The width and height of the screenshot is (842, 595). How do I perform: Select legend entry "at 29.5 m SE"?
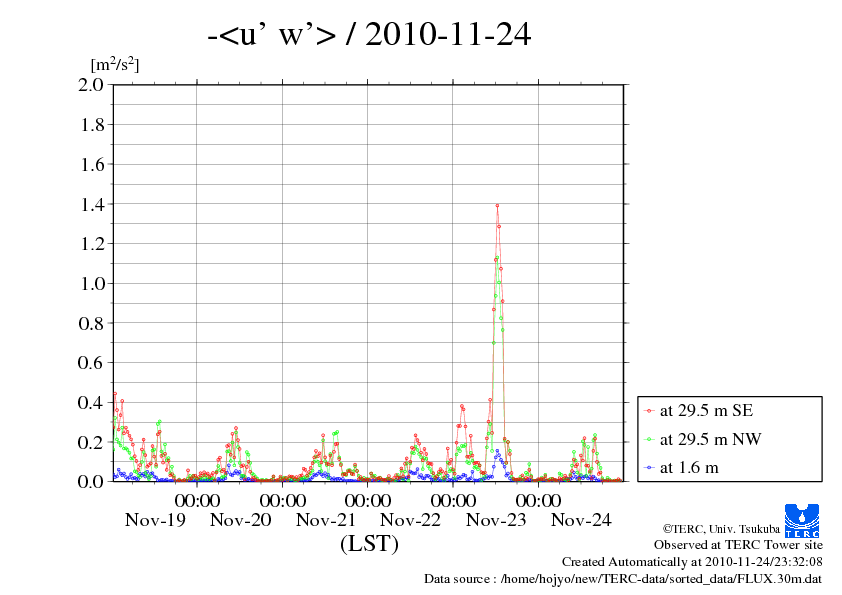pyautogui.click(x=706, y=411)
